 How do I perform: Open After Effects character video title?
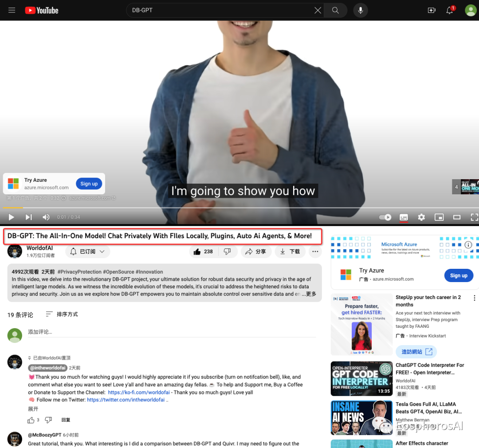pyautogui.click(x=422, y=444)
